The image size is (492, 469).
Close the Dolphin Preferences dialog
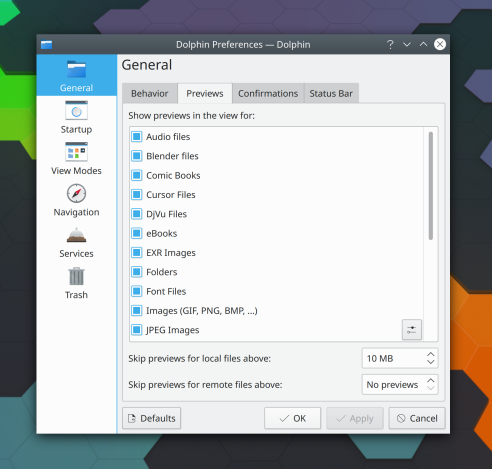pyautogui.click(x=440, y=44)
